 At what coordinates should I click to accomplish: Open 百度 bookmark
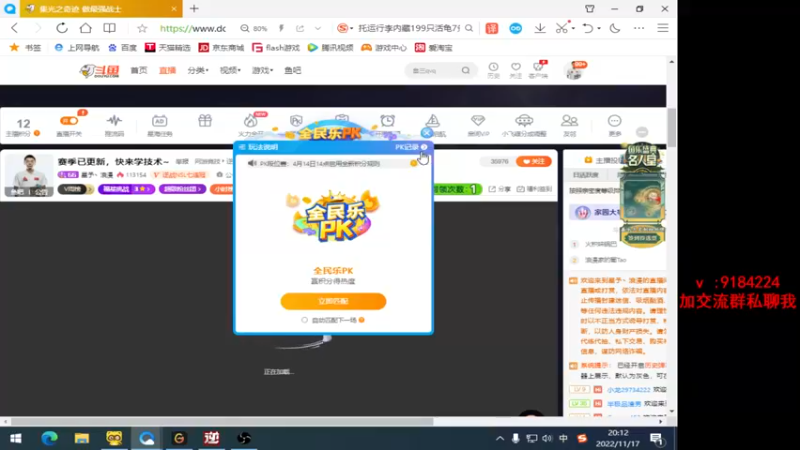point(122,47)
